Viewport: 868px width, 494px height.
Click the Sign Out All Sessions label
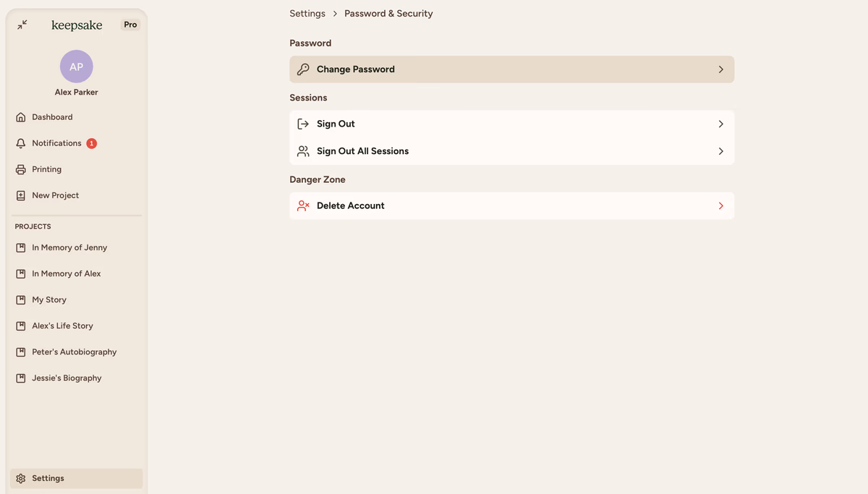click(x=362, y=151)
